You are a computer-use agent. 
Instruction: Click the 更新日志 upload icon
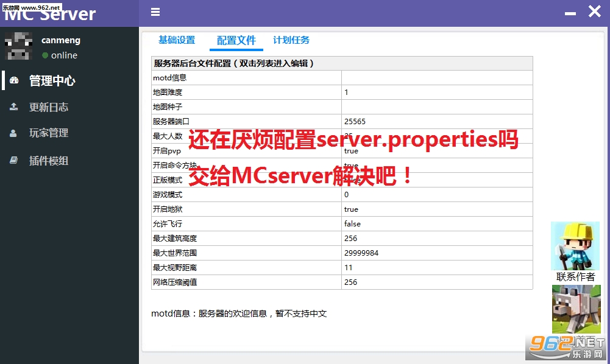pyautogui.click(x=13, y=107)
